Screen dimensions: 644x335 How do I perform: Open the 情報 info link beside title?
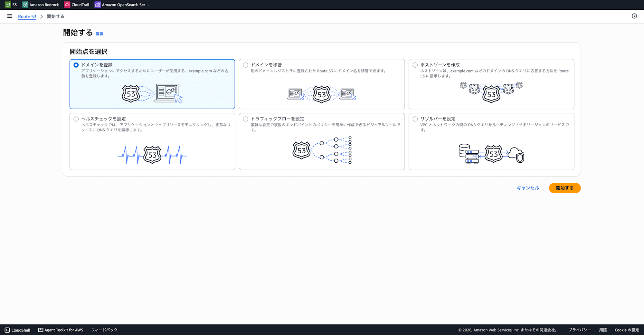(x=99, y=33)
